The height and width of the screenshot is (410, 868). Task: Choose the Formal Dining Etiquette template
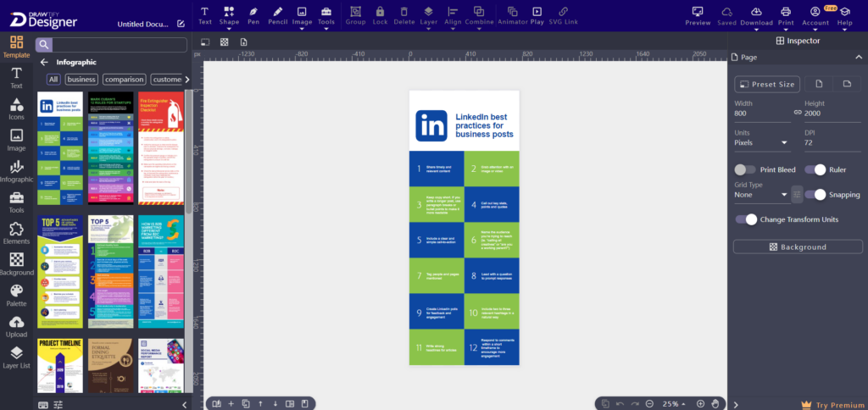[110, 366]
